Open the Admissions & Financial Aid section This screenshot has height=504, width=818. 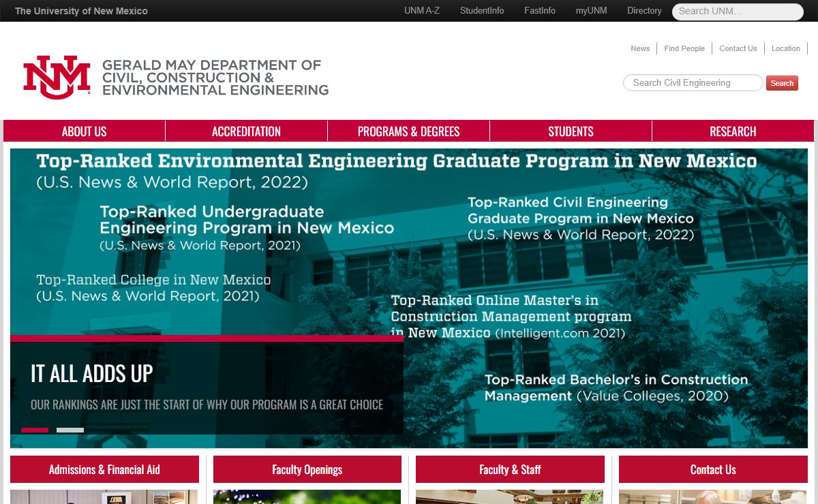(x=104, y=469)
